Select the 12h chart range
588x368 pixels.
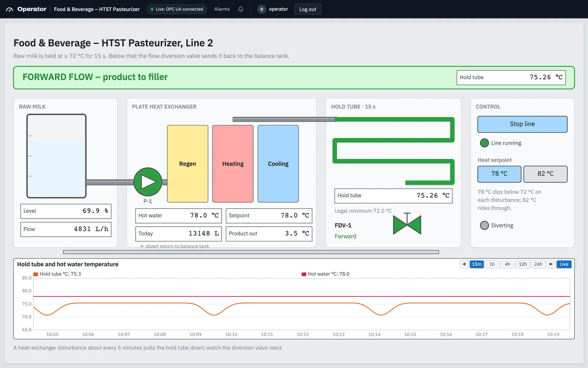[x=523, y=264]
